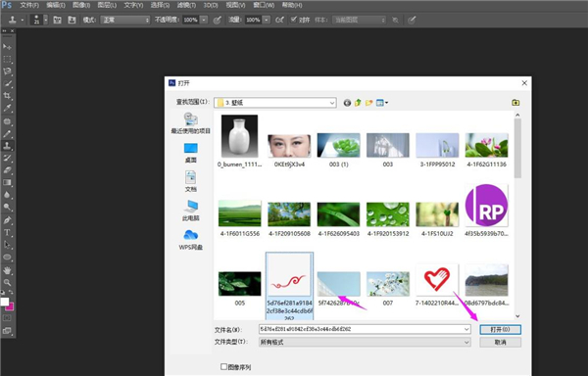Select the Eraser tool

pyautogui.click(x=7, y=170)
